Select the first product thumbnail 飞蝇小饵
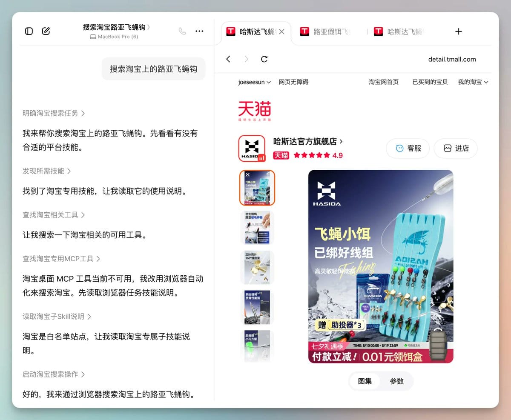 [257, 188]
